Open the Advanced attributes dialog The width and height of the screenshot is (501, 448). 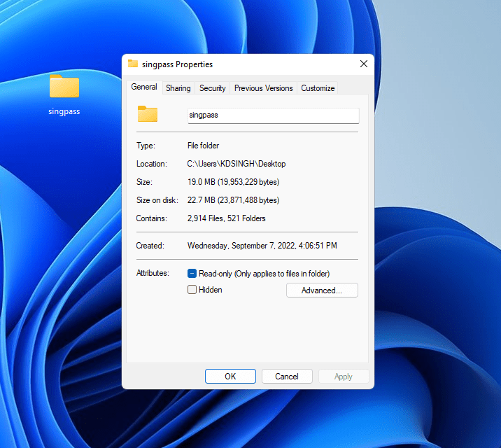pyautogui.click(x=322, y=290)
